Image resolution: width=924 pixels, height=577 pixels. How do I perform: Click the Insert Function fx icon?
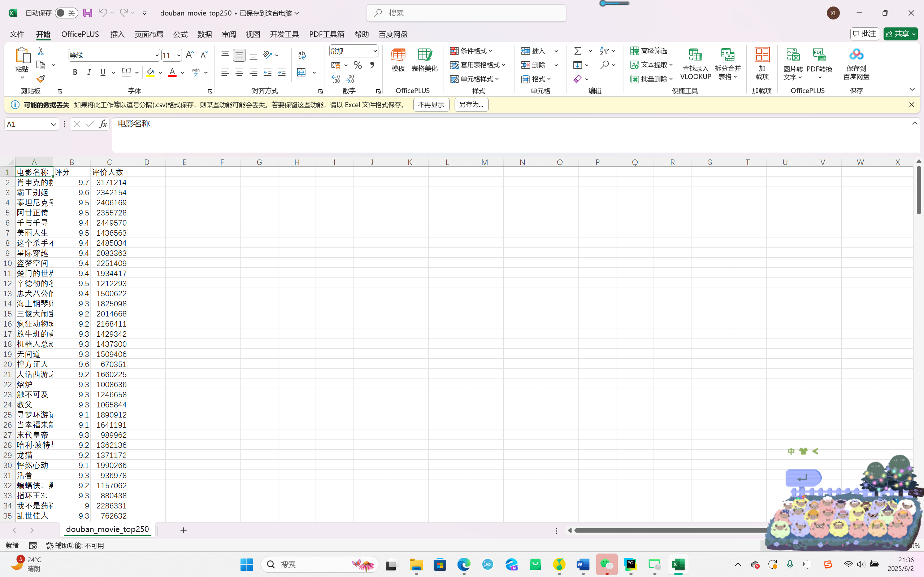(103, 124)
